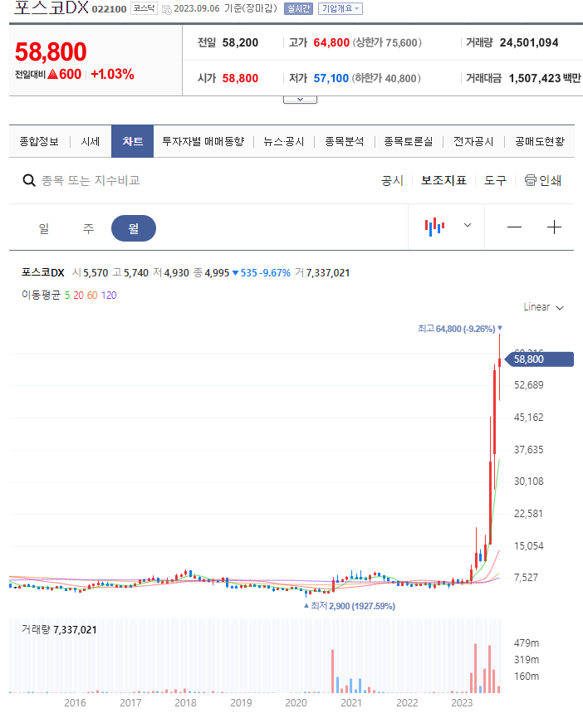The width and height of the screenshot is (583, 728).
Task: Click the green 5-day moving average label
Action: [x=67, y=296]
